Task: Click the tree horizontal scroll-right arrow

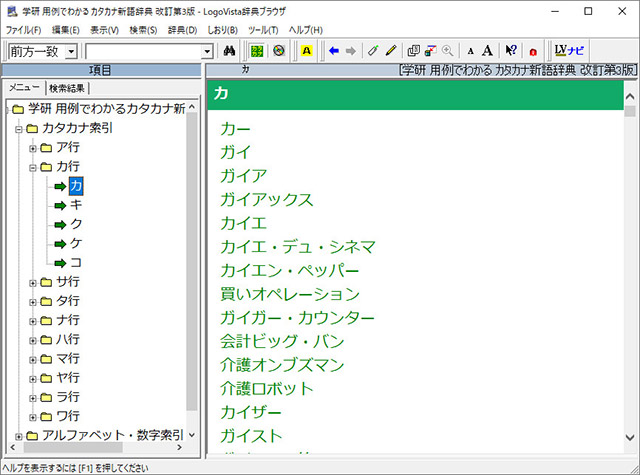Action: (179, 447)
